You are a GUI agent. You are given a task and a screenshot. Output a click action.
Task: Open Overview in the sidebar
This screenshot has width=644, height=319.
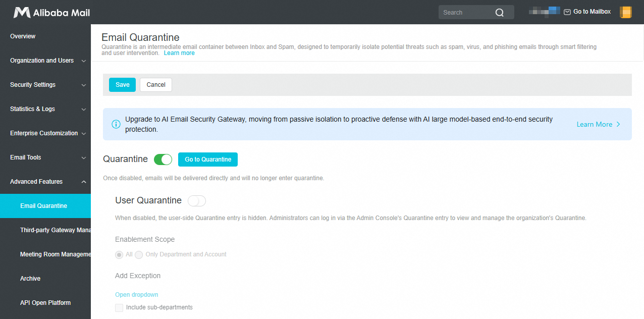click(x=45, y=36)
